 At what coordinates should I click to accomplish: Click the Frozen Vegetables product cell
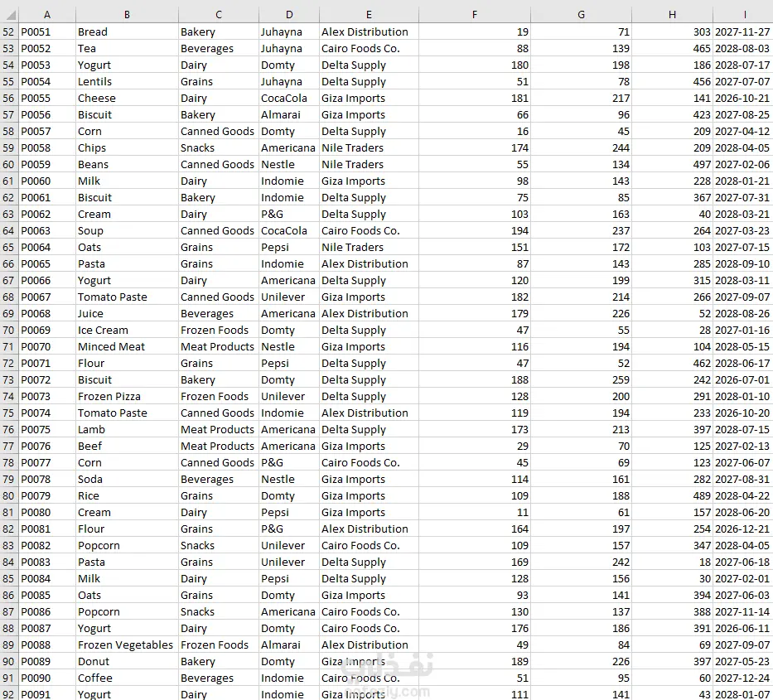coord(128,645)
